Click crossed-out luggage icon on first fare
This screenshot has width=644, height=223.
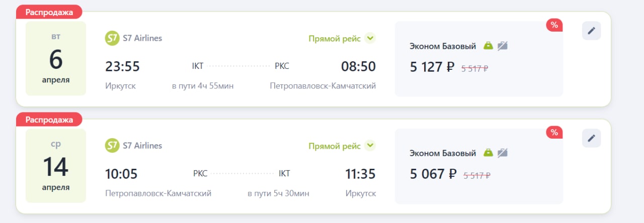click(x=503, y=46)
